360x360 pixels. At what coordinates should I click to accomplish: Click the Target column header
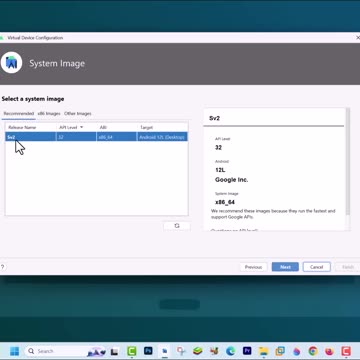point(162,127)
